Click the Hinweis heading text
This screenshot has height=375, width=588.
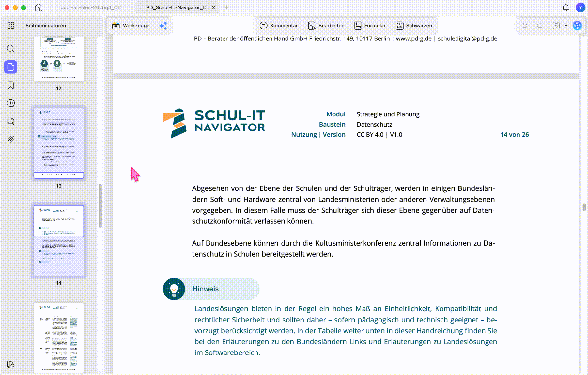(206, 289)
